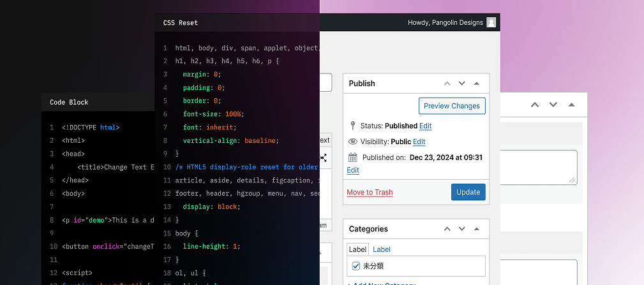Click the fullscreen icon on the editor toolbar
The image size is (644, 285).
click(x=324, y=157)
